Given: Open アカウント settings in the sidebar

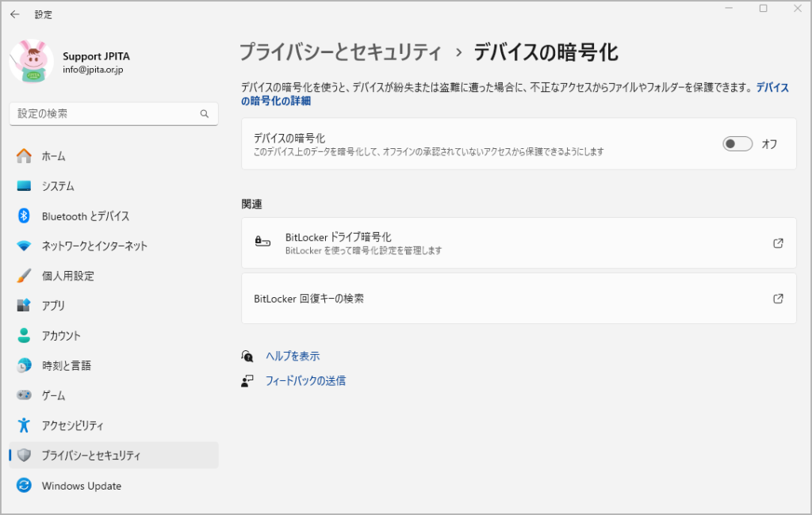Looking at the screenshot, I should click(x=61, y=336).
